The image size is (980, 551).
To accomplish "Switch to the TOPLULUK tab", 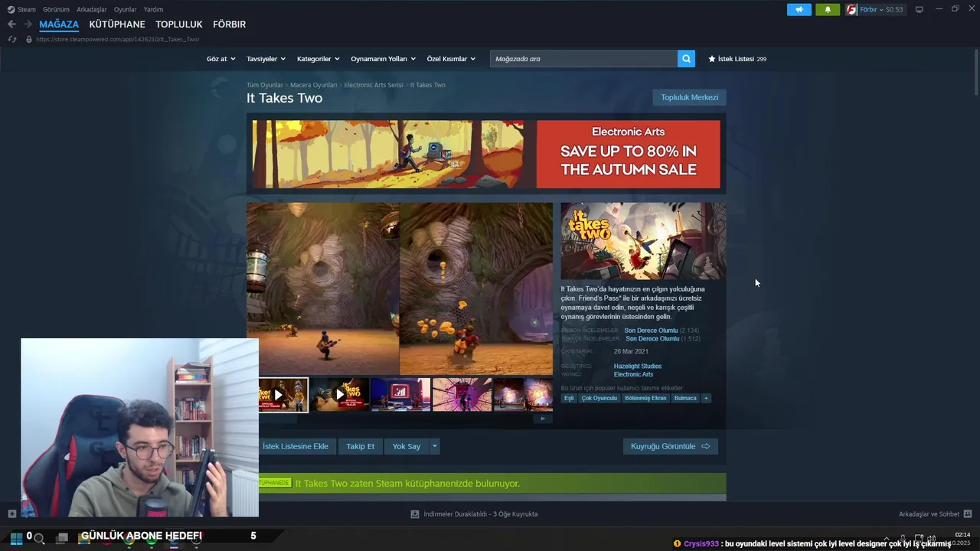I will coord(179,24).
